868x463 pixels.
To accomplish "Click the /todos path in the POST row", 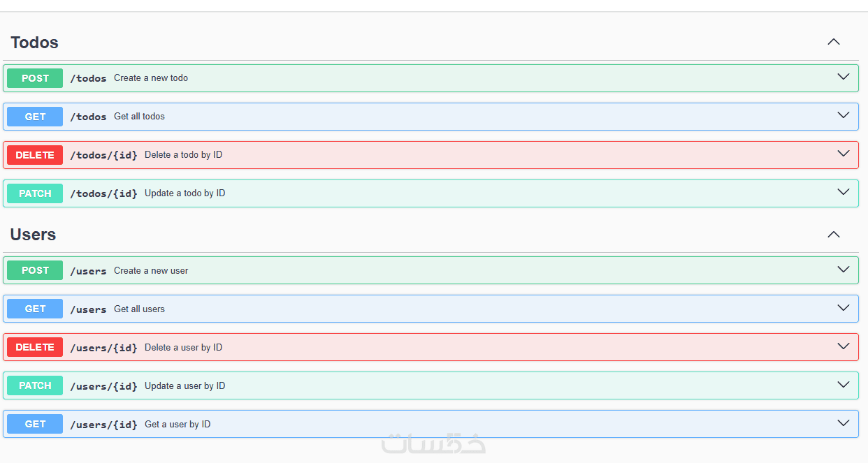I will tap(88, 78).
